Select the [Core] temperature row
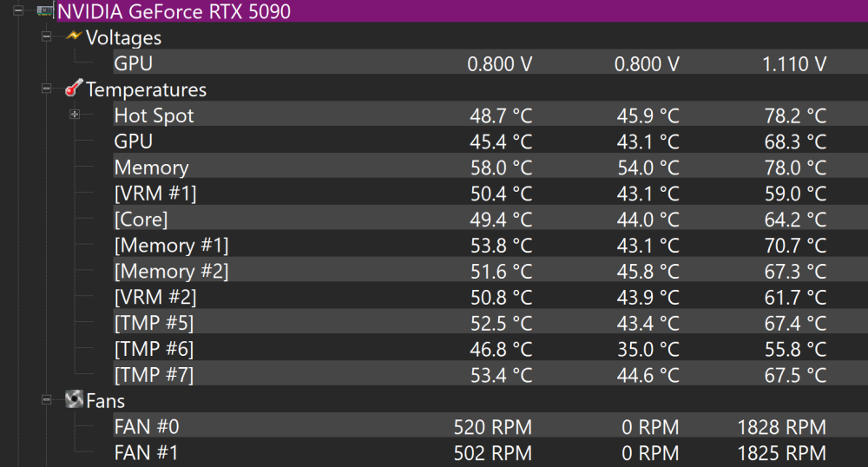This screenshot has height=467, width=868. tap(490, 218)
